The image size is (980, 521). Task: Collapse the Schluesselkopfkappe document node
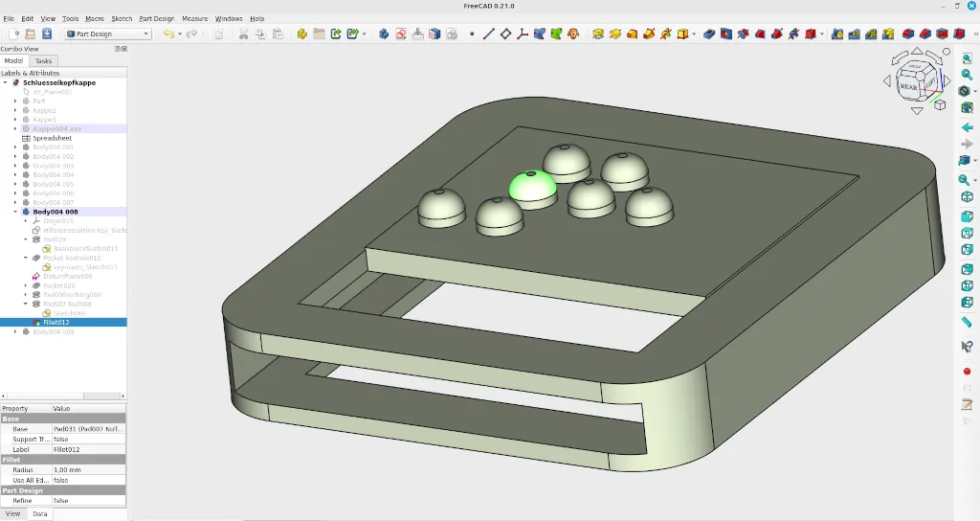click(x=6, y=82)
